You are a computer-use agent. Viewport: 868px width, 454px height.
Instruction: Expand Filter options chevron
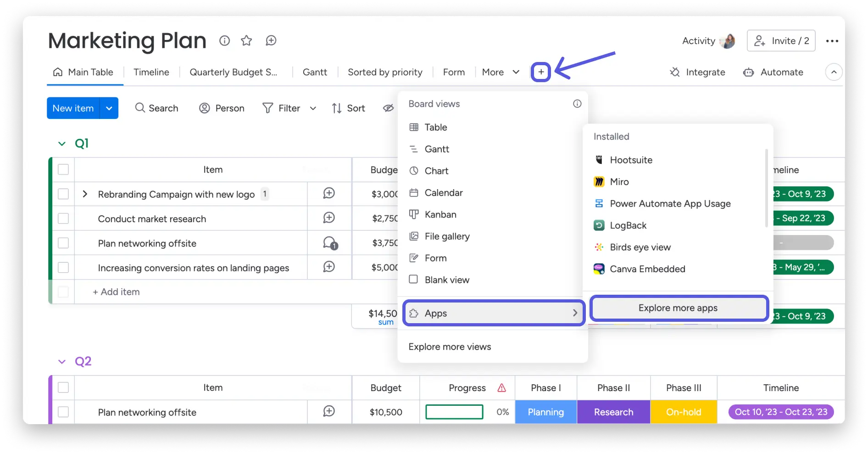(x=313, y=108)
